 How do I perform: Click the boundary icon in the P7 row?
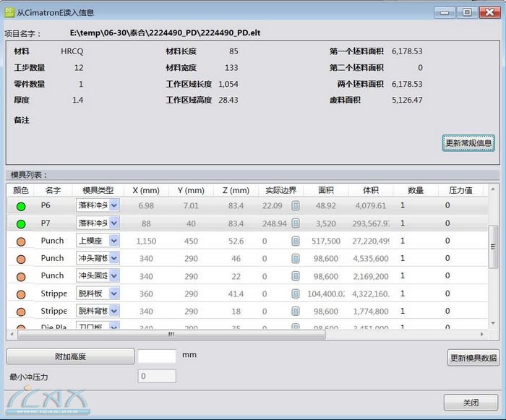pos(296,223)
